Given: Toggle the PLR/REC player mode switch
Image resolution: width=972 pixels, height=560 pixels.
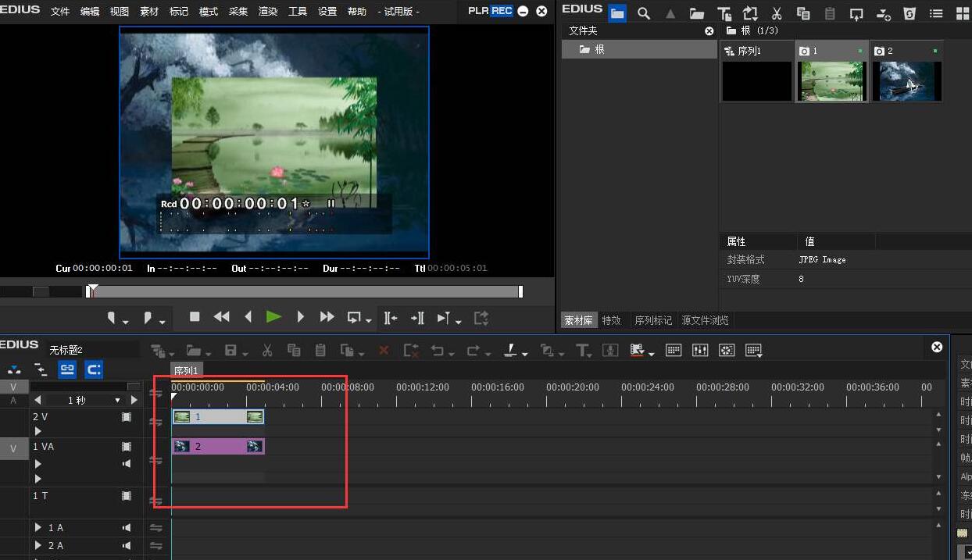Looking at the screenshot, I should coord(491,11).
